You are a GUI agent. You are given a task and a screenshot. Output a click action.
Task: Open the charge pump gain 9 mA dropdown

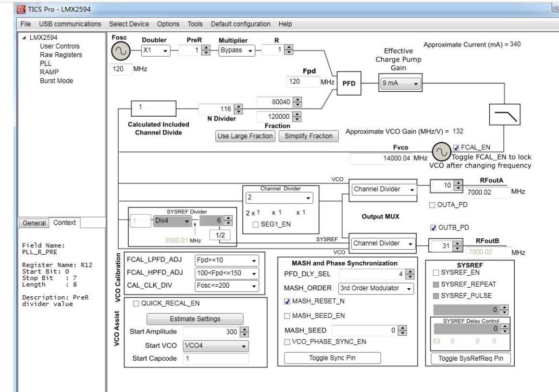point(400,84)
